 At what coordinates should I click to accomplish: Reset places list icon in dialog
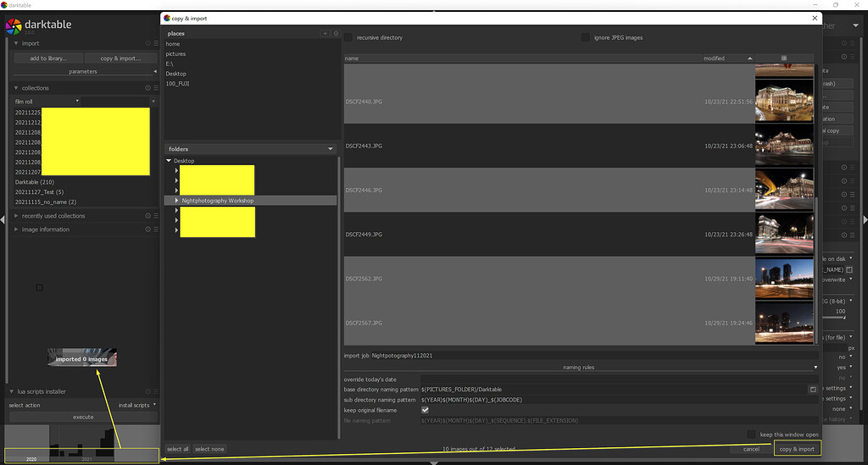pyautogui.click(x=336, y=33)
